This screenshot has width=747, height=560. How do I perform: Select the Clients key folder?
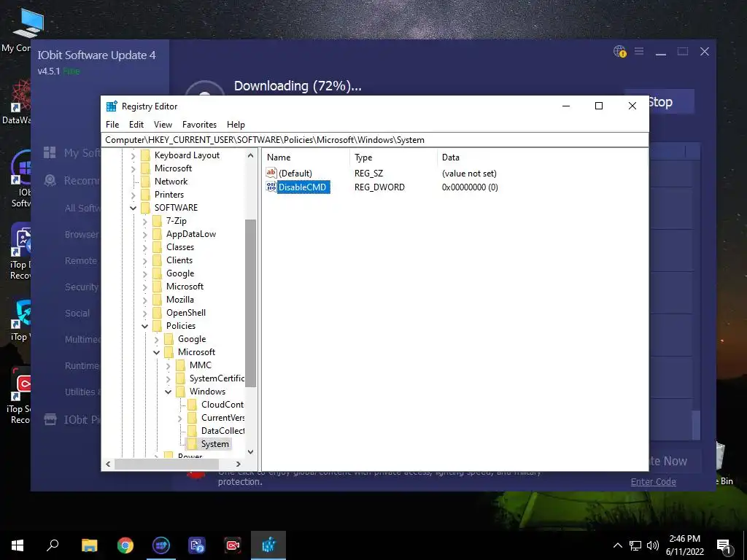(x=179, y=260)
